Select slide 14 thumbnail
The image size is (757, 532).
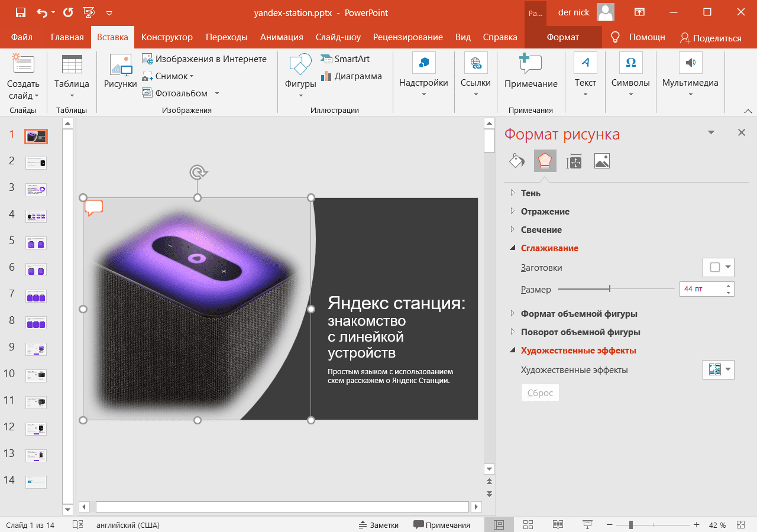36,482
